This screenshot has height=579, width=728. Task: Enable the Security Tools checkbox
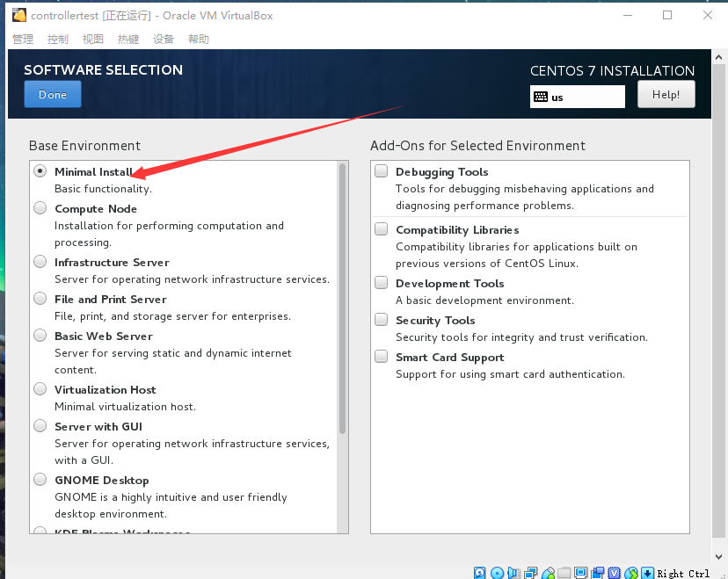pos(382,319)
